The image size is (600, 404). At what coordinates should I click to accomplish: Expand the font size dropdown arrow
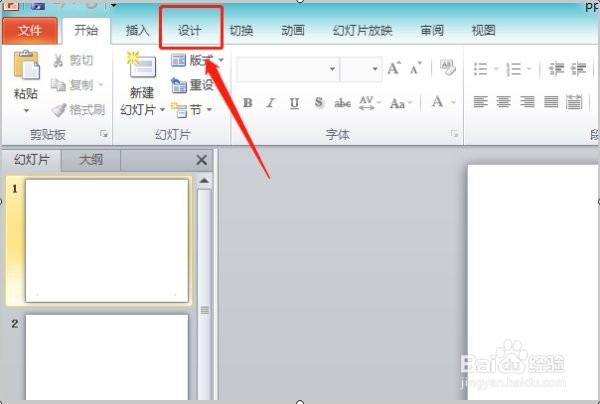pyautogui.click(x=375, y=69)
